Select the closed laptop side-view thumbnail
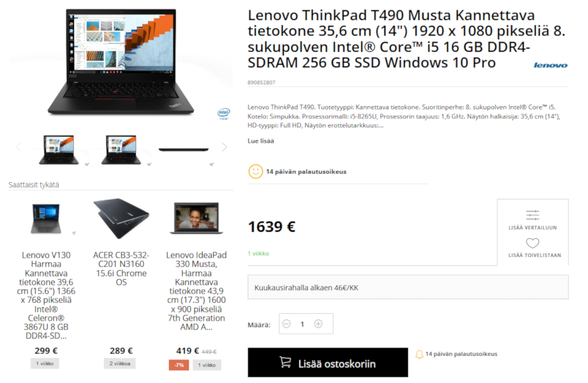The height and width of the screenshot is (383, 588). 184,150
